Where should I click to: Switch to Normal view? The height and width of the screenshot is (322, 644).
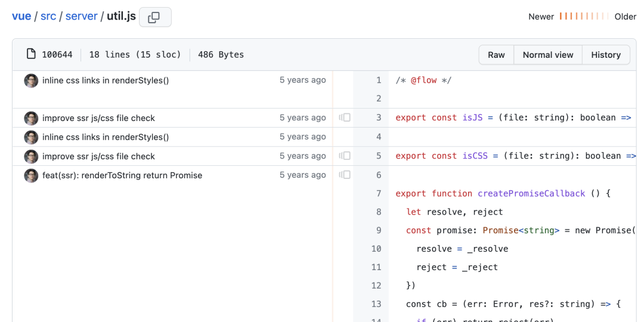547,55
